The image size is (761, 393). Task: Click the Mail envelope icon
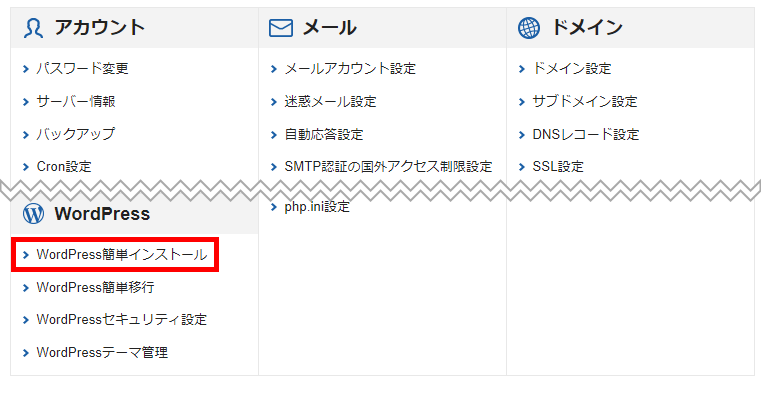(281, 28)
